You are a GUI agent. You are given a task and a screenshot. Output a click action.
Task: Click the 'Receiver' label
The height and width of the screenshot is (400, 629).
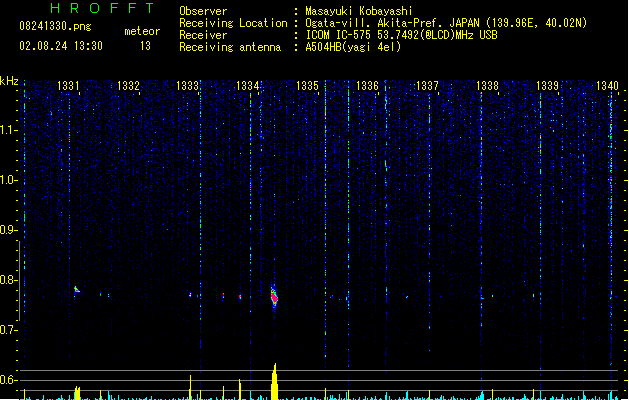pyautogui.click(x=203, y=35)
